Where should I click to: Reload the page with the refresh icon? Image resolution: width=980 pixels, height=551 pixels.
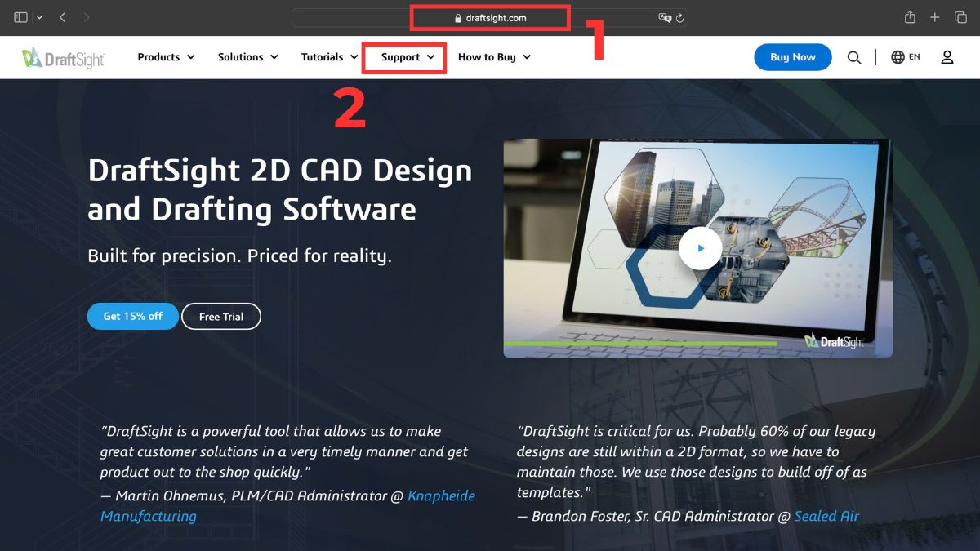pos(680,17)
